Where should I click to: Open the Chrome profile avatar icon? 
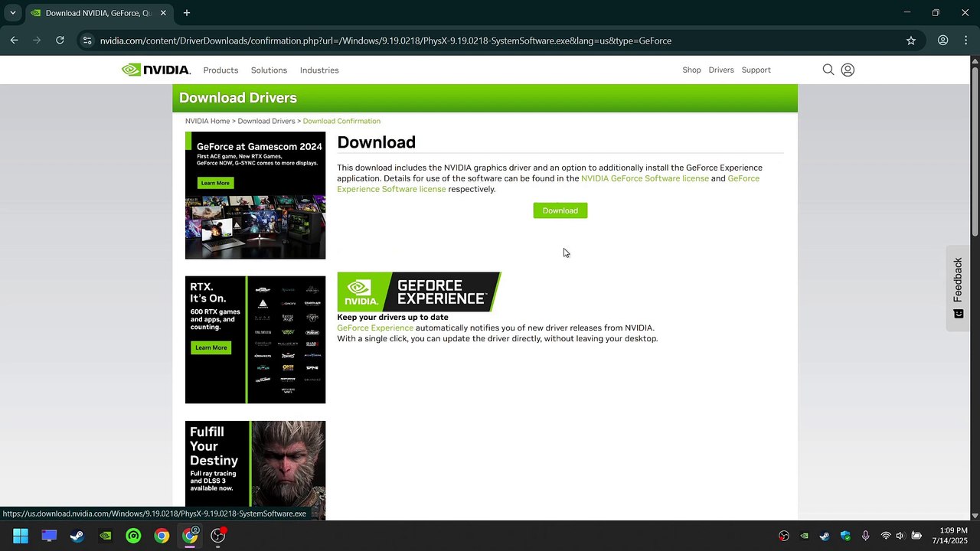click(943, 41)
